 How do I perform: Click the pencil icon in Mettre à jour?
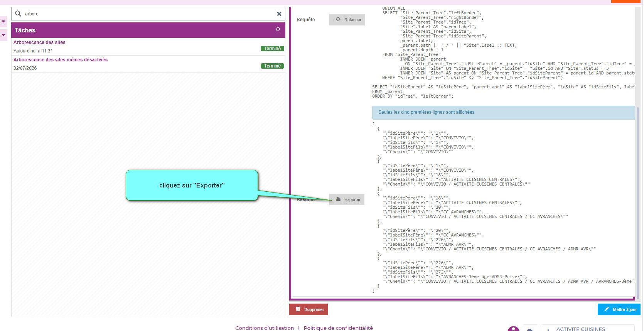[x=607, y=309]
